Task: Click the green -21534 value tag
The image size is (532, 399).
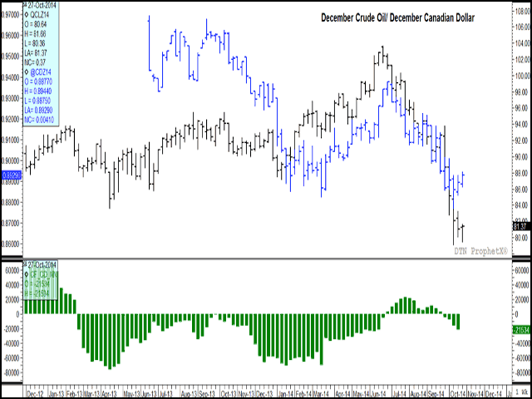Action: [521, 330]
